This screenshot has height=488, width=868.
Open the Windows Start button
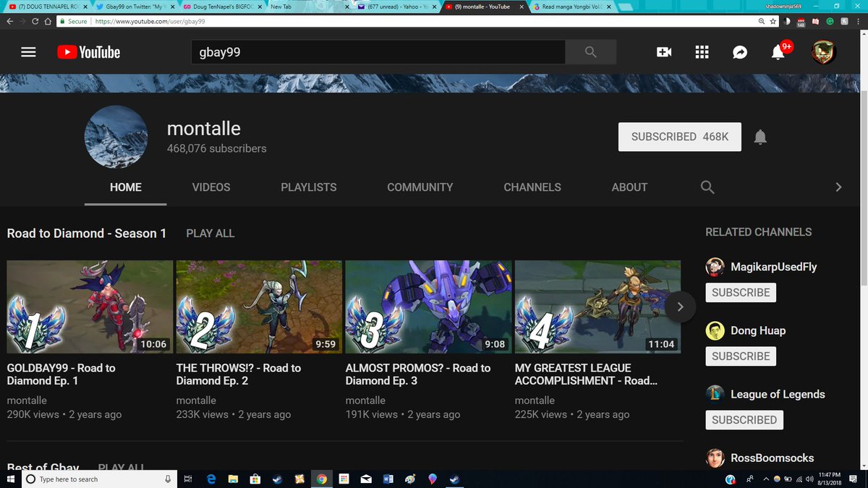point(10,479)
